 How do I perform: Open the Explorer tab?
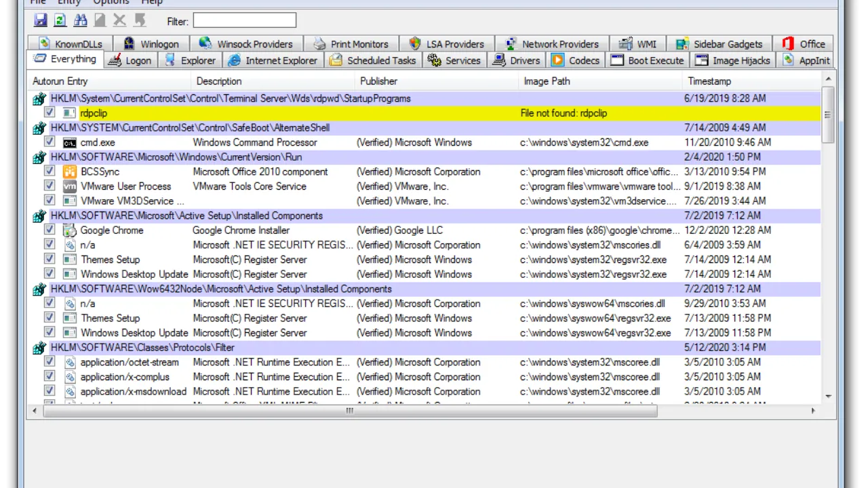191,60
